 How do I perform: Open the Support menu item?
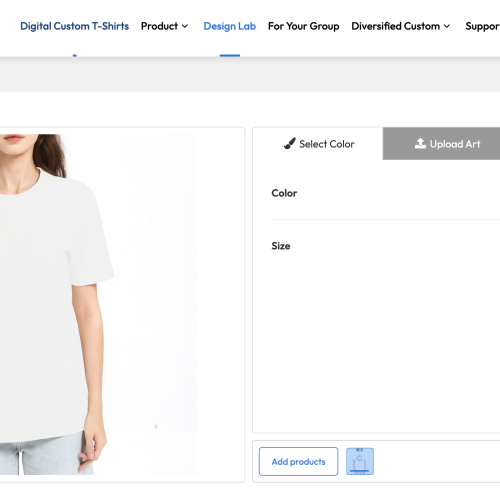pyautogui.click(x=482, y=26)
